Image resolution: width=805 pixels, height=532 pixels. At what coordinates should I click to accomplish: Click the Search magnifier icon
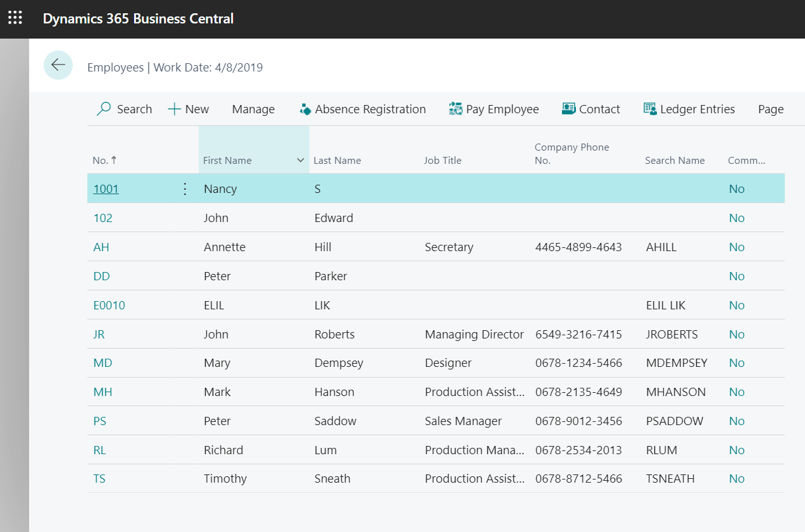coord(104,109)
